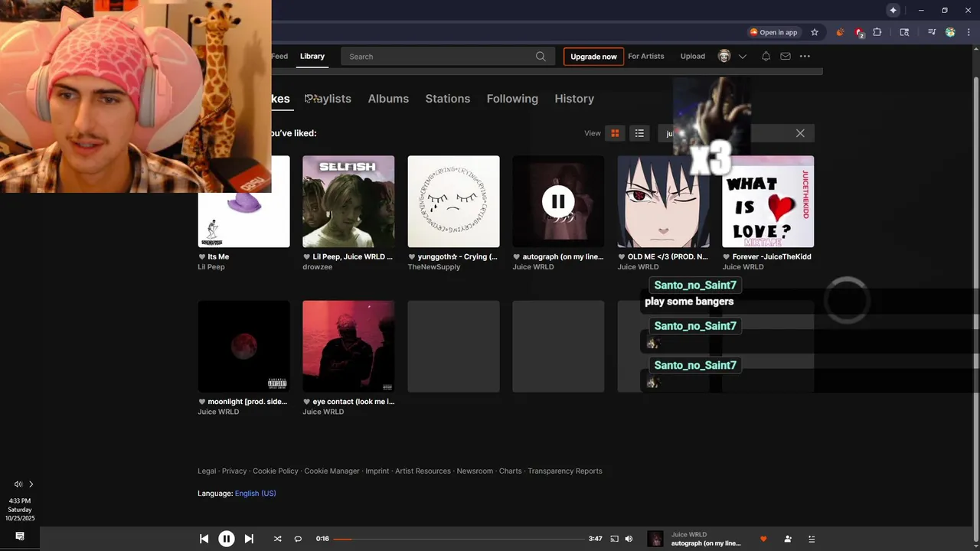This screenshot has width=980, height=551.
Task: Open the browser media control icon
Action: click(x=932, y=32)
